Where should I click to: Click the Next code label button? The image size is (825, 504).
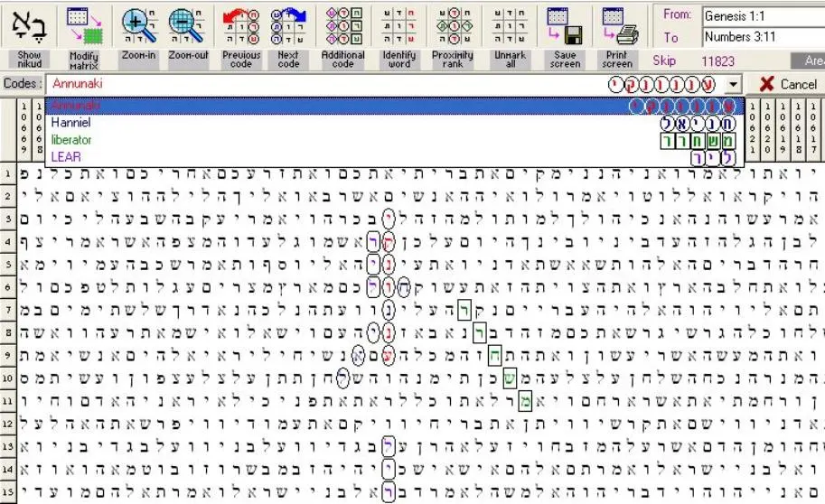click(x=288, y=60)
